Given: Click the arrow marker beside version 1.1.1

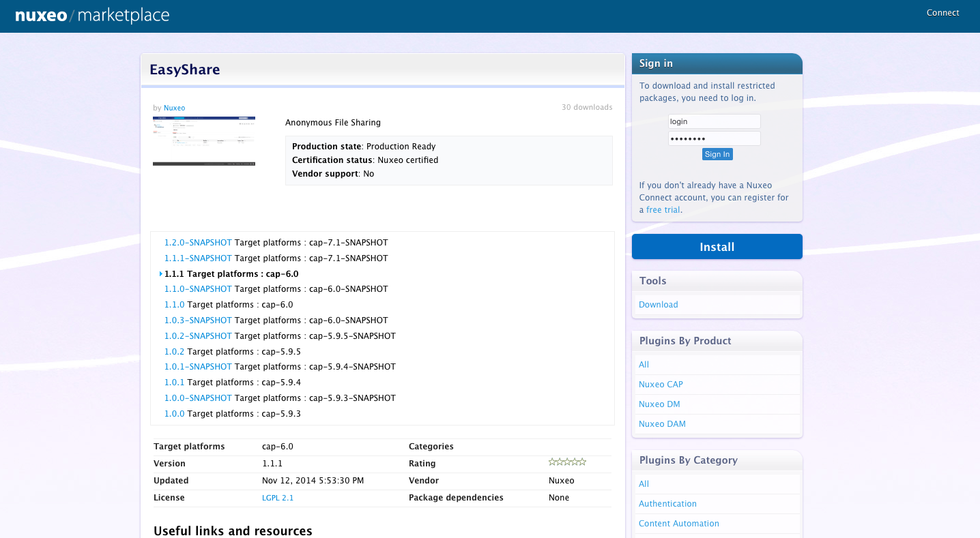Looking at the screenshot, I should click(161, 274).
